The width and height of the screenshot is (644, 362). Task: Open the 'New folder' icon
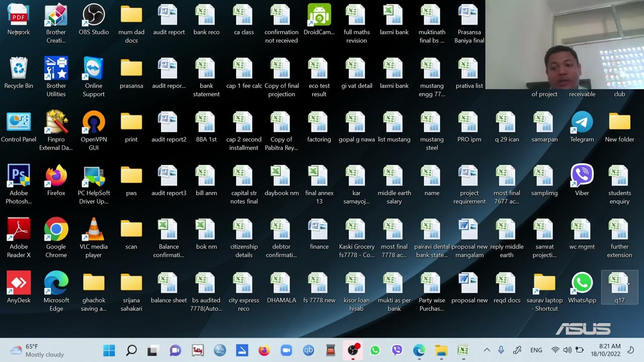tap(619, 127)
